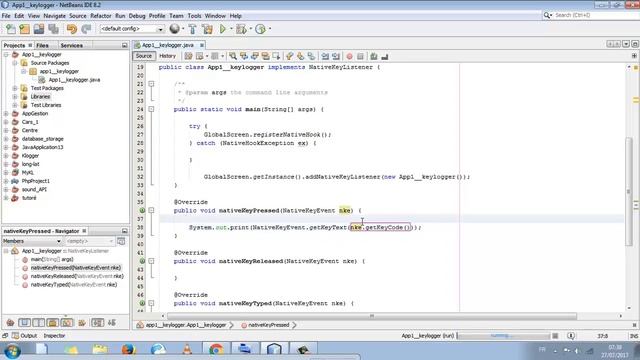
Task: Open the Navigate menu
Action: pyautogui.click(x=54, y=16)
